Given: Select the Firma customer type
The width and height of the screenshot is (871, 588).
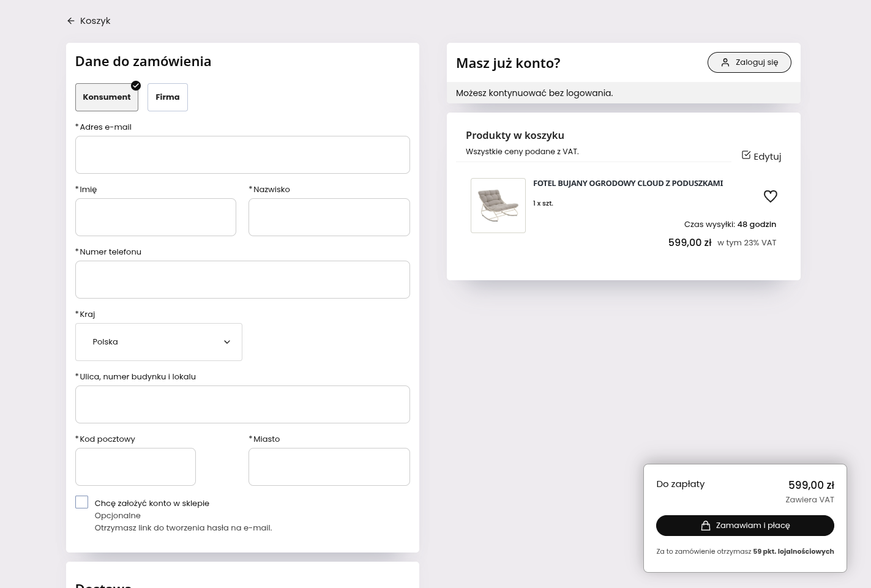Looking at the screenshot, I should [168, 97].
